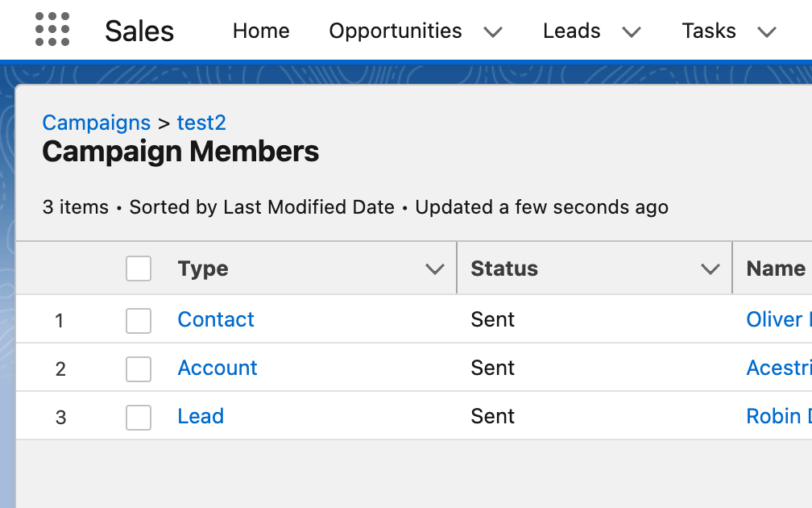Sort by the Status column header
Screen dimensions: 812x508
(x=504, y=269)
